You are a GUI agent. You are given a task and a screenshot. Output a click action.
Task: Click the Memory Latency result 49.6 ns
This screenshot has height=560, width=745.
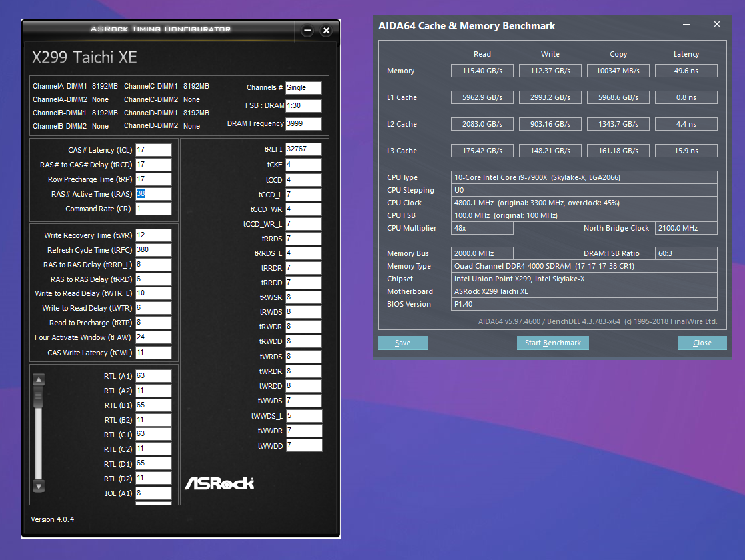686,71
